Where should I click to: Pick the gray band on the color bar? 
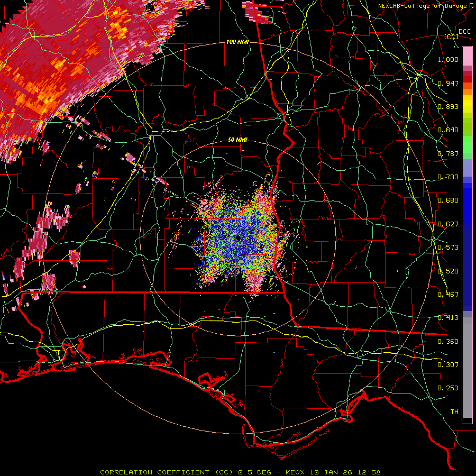tap(467, 368)
